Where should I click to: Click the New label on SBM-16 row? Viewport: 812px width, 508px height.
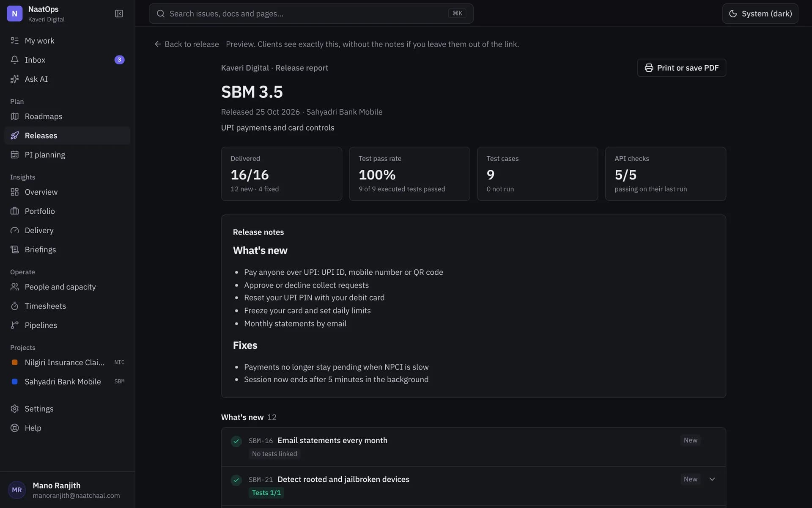click(x=690, y=440)
